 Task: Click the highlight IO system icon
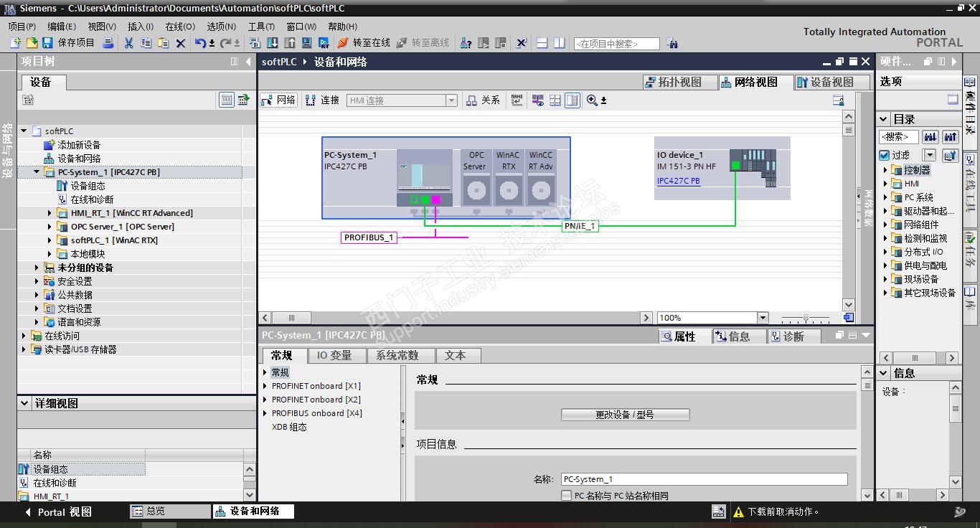pyautogui.click(x=537, y=100)
